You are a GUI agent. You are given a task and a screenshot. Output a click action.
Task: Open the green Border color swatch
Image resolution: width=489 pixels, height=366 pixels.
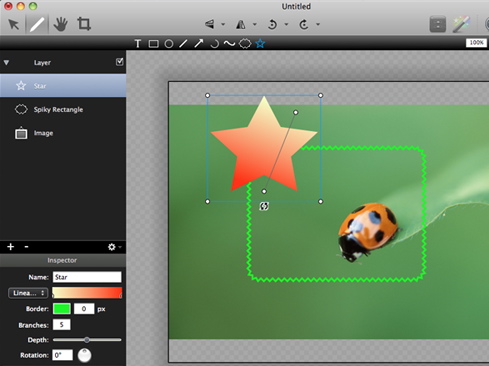pyautogui.click(x=62, y=309)
